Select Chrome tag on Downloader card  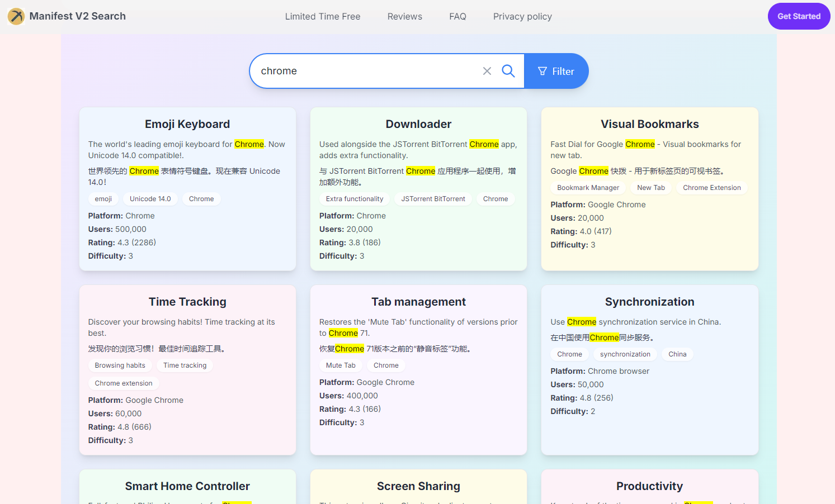pos(496,199)
